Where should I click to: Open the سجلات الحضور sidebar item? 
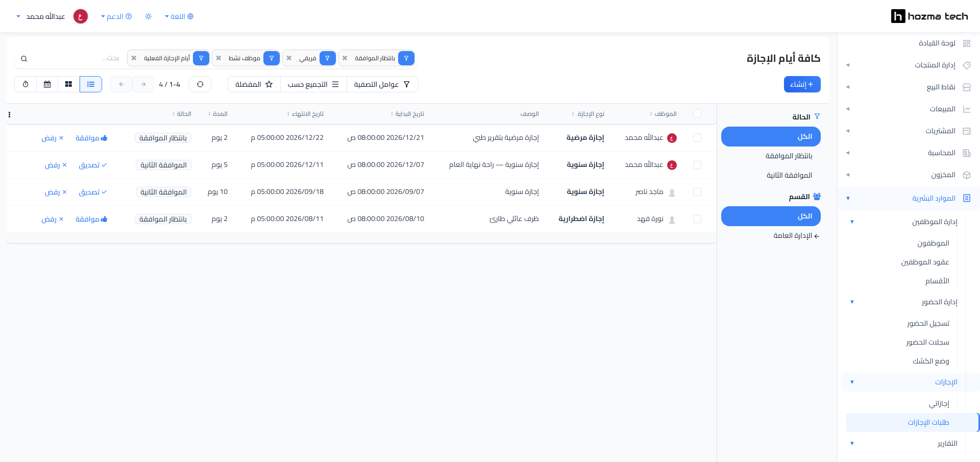pyautogui.click(x=927, y=342)
